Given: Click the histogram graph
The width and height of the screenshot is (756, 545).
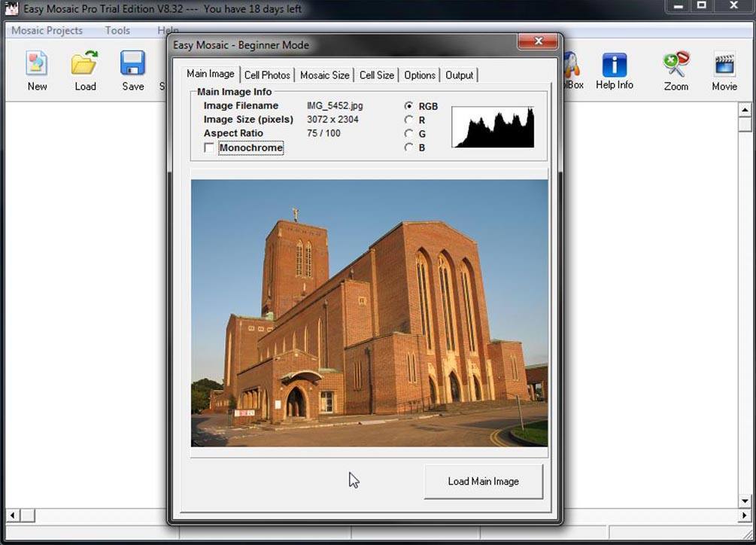Looking at the screenshot, I should click(493, 127).
